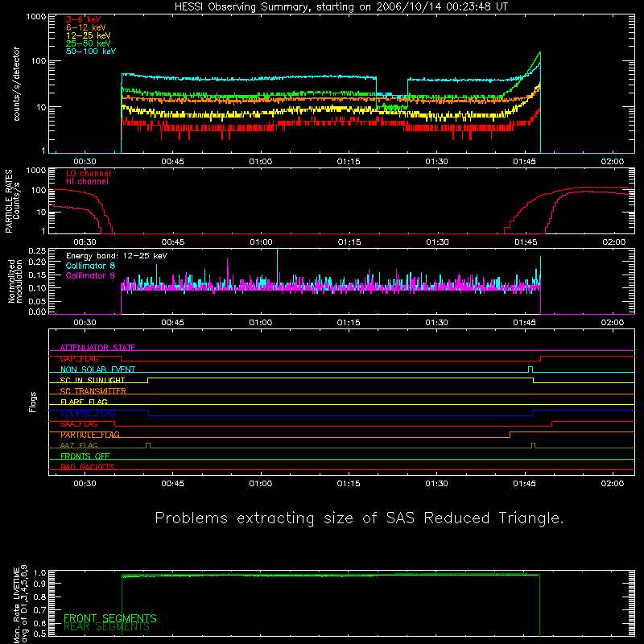Click the BAD_PACKETS flag label
Image resolution: width=644 pixels, height=644 pixels.
88,467
